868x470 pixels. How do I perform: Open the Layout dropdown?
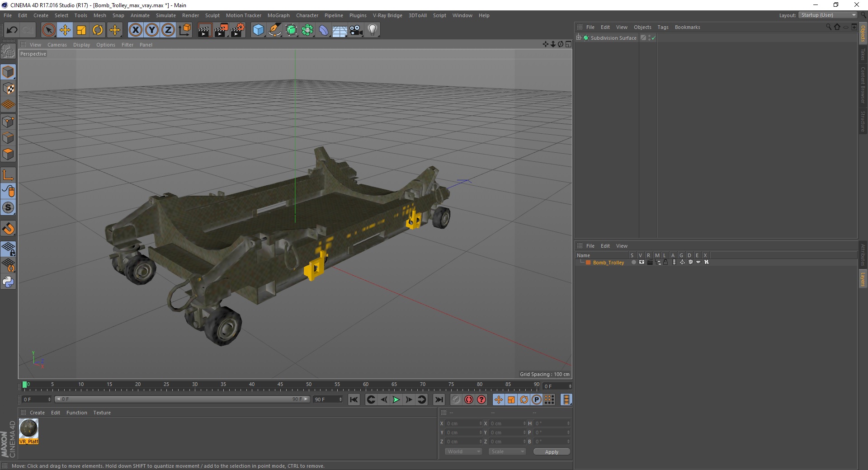[828, 15]
